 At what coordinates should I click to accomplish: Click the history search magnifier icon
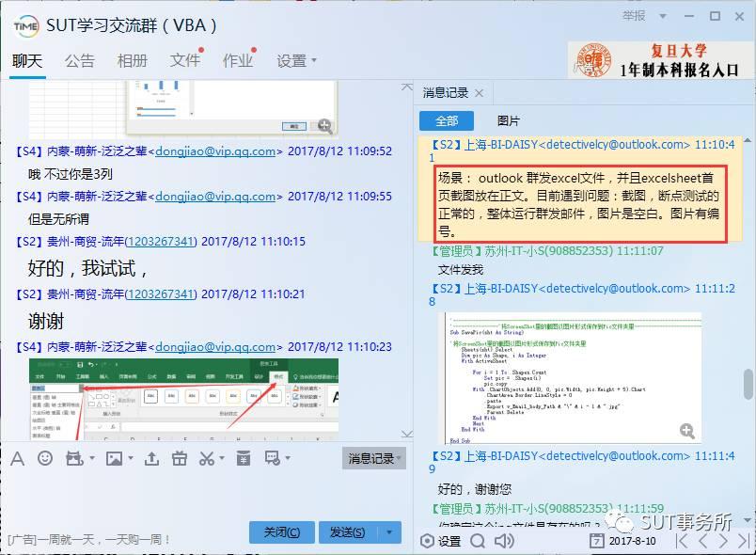[x=478, y=541]
